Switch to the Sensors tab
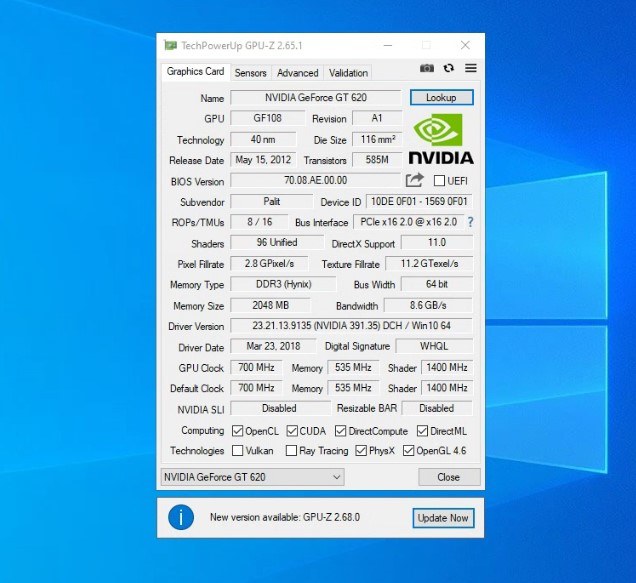636x583 pixels. click(x=251, y=73)
